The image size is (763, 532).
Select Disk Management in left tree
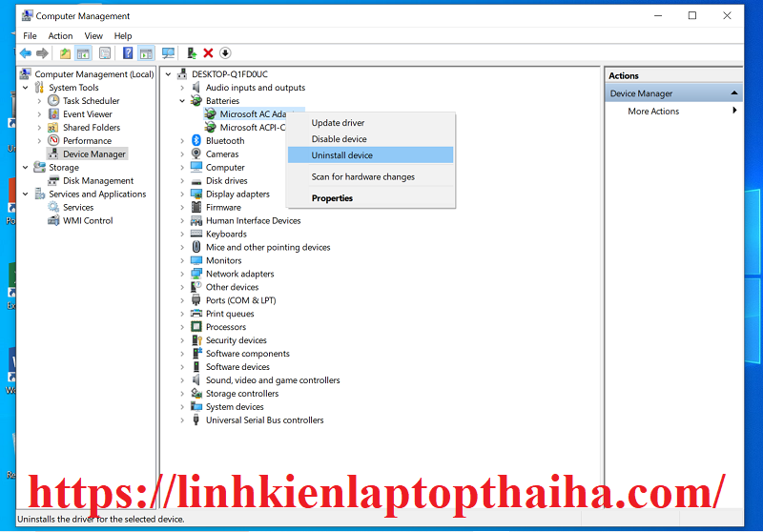[x=98, y=181]
